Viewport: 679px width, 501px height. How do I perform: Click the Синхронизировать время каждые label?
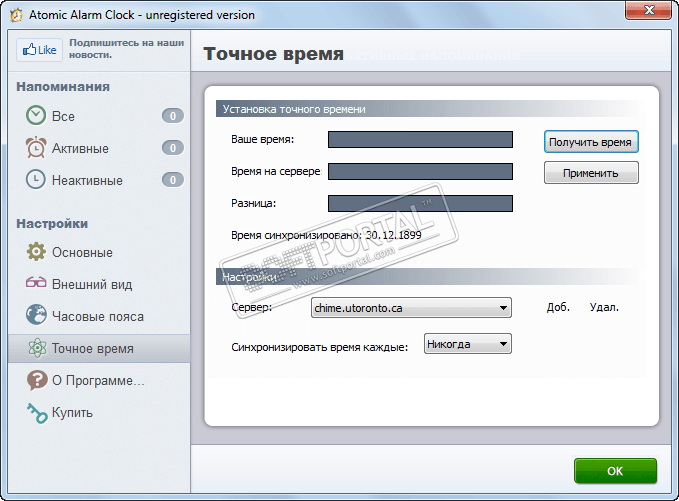(320, 347)
